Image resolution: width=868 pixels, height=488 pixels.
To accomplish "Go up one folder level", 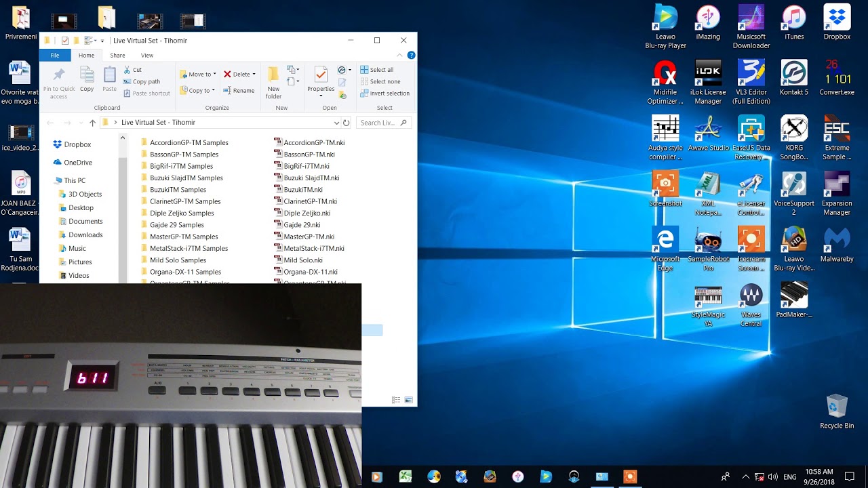I will (92, 123).
